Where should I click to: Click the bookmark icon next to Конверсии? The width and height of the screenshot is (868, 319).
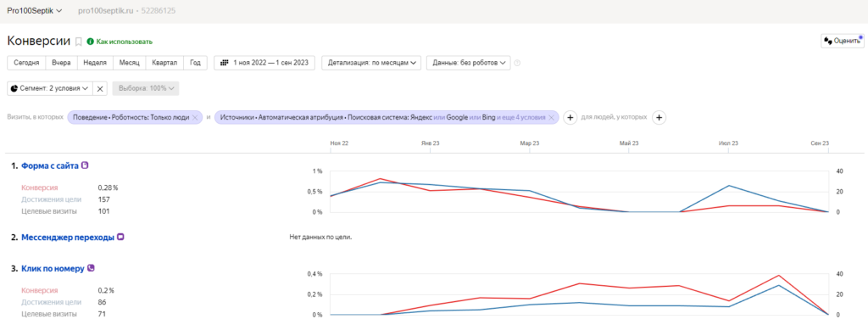pos(79,42)
